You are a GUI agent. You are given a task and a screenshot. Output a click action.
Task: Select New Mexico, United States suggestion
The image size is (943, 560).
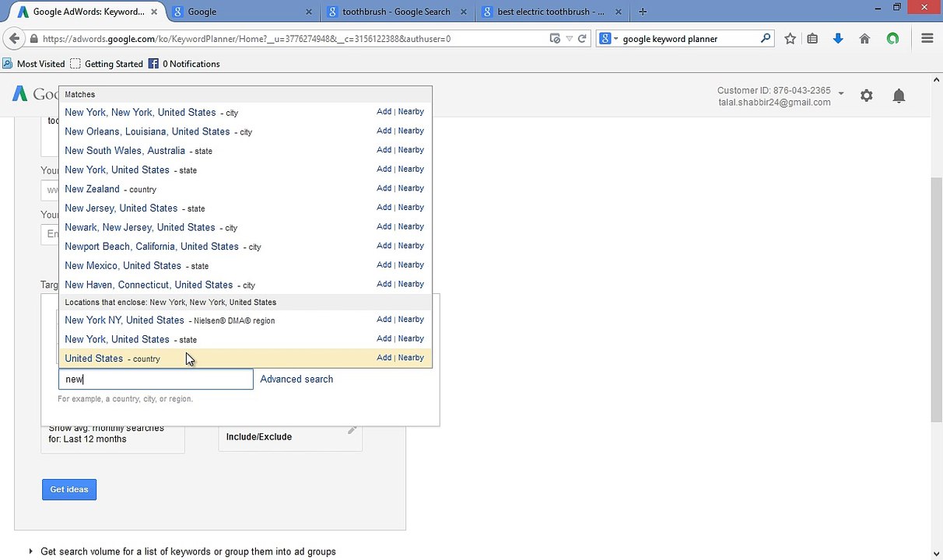click(x=123, y=266)
